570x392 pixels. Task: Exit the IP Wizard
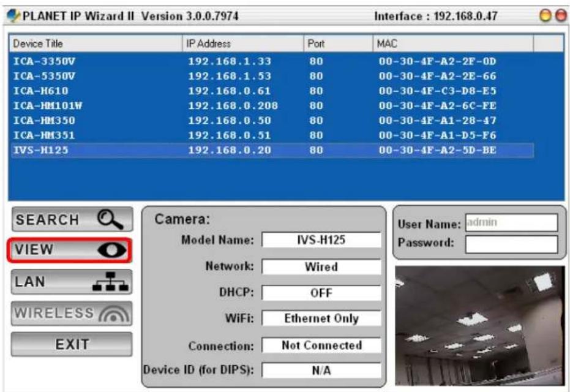click(72, 344)
